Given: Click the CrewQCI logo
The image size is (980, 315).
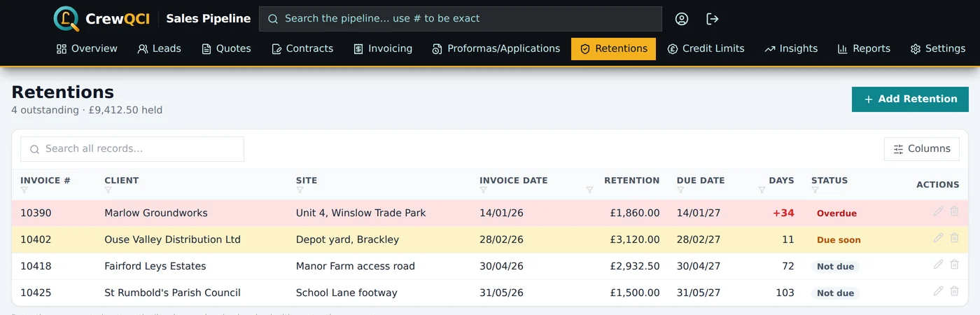Looking at the screenshot, I should click(x=101, y=19).
